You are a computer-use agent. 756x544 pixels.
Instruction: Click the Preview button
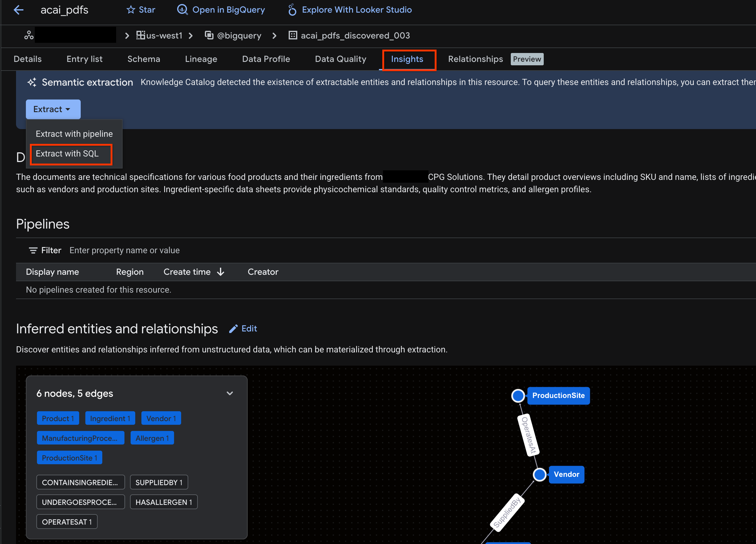[527, 59]
